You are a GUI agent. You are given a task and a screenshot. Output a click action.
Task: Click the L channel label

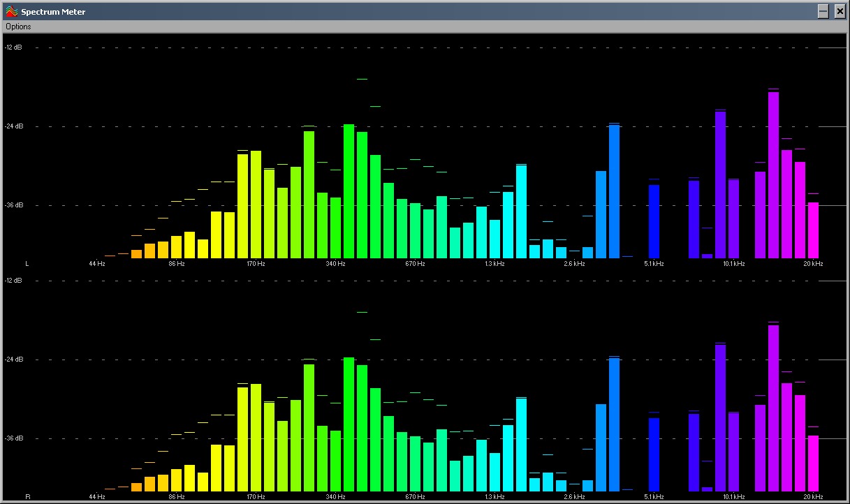point(27,264)
